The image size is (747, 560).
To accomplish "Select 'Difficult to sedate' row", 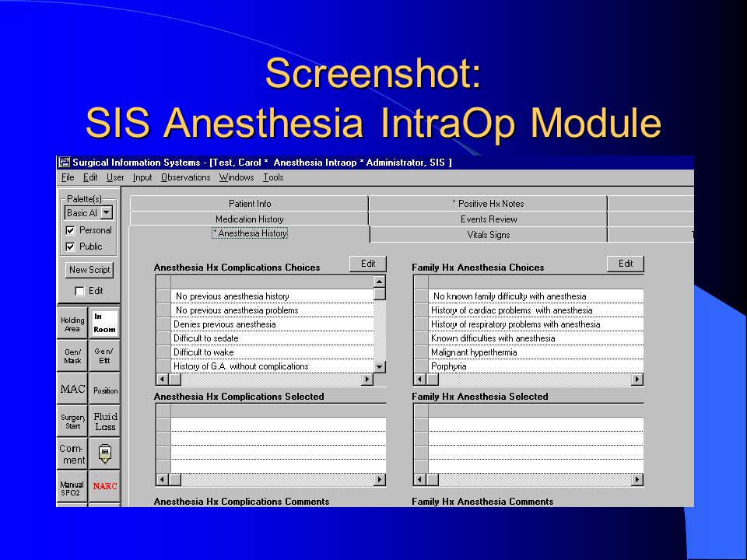I will (x=272, y=338).
